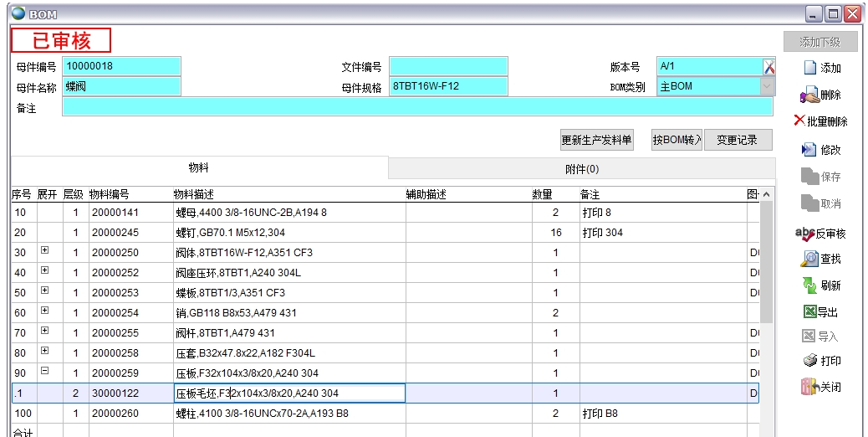Click the 版本号 field A/1
Image resolution: width=868 pixels, height=437 pixels.
click(x=710, y=66)
